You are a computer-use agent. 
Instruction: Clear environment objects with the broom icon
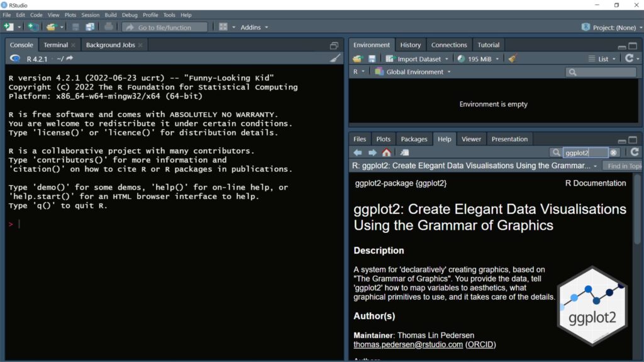coord(512,59)
